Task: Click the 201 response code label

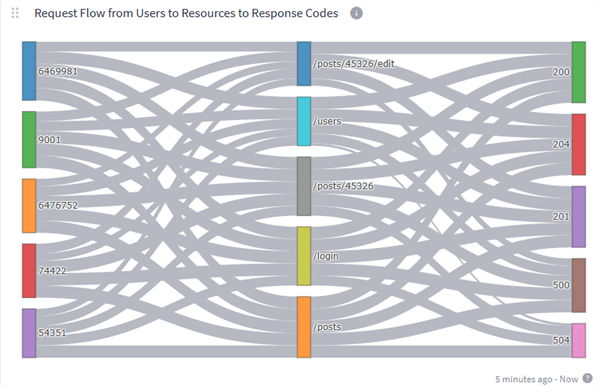Action: point(561,216)
